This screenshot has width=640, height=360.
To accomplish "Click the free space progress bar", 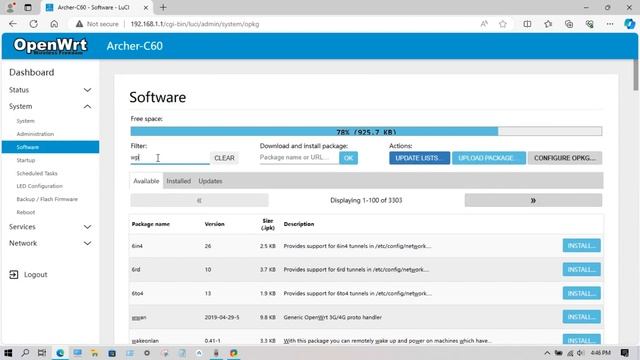I will (x=366, y=131).
